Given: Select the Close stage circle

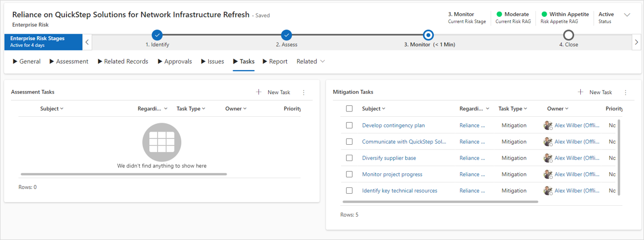Looking at the screenshot, I should (x=568, y=35).
